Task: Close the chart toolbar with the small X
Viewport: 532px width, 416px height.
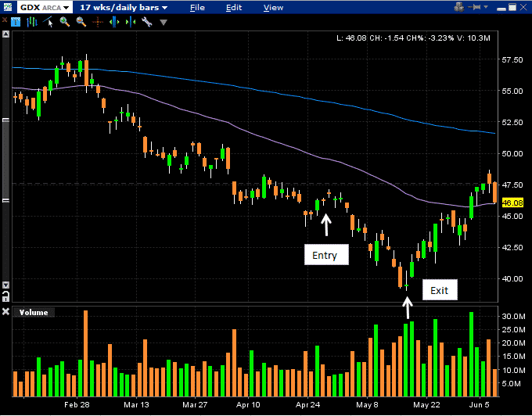Action: point(5,20)
